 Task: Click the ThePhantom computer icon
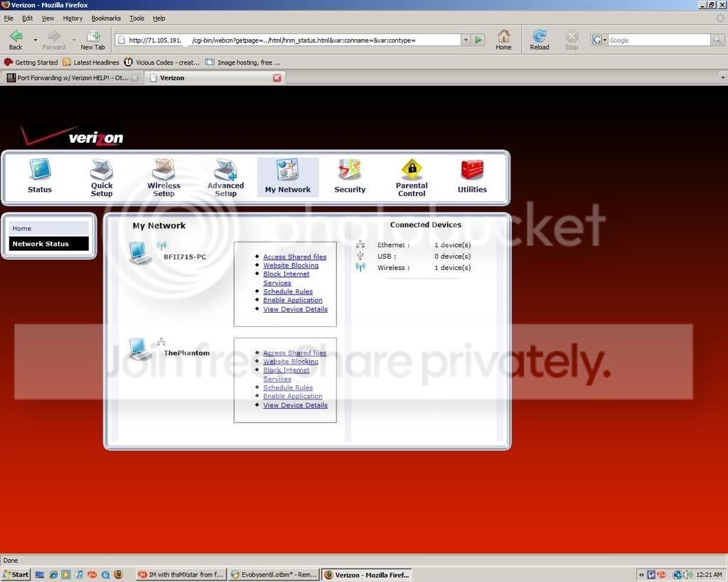[140, 349]
